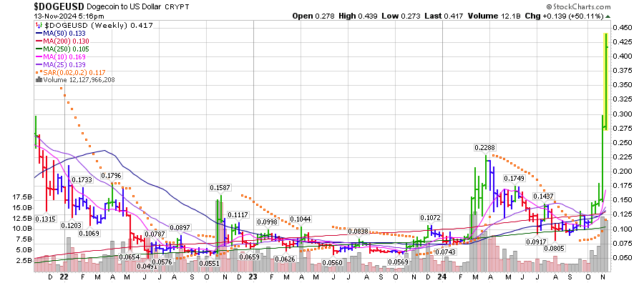
Task: Click the 0.1749 price annotation
Action: click(514, 178)
